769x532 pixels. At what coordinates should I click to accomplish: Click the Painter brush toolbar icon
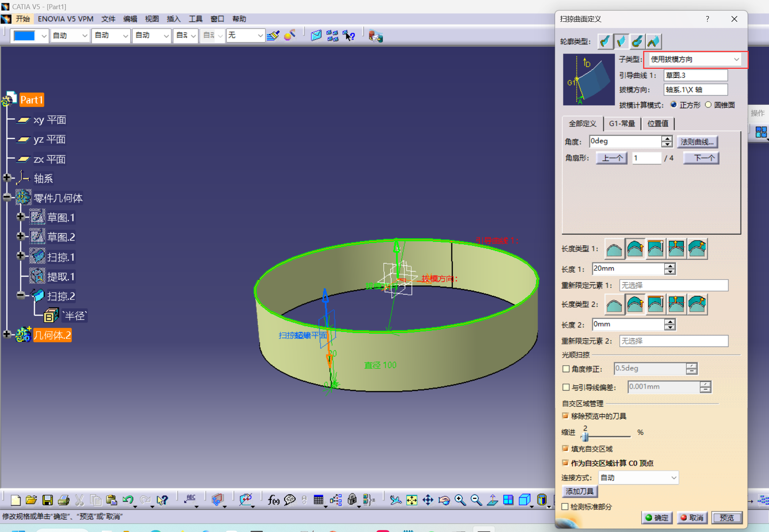coord(273,36)
